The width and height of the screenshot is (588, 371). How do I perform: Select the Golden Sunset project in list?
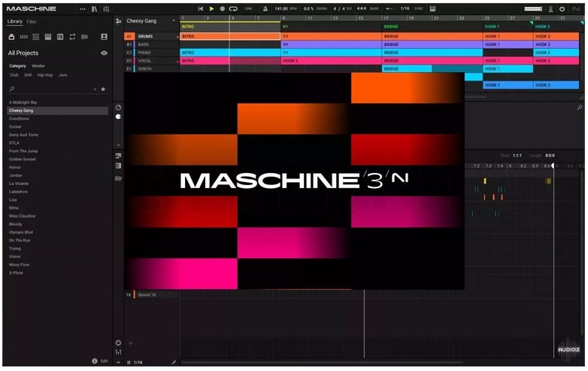pos(21,160)
